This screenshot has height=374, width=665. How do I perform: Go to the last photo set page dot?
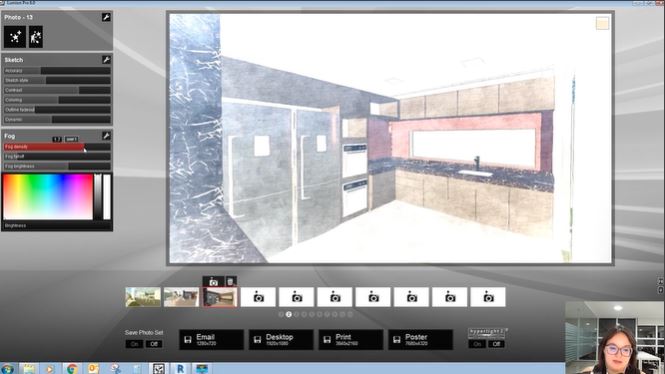pos(350,315)
